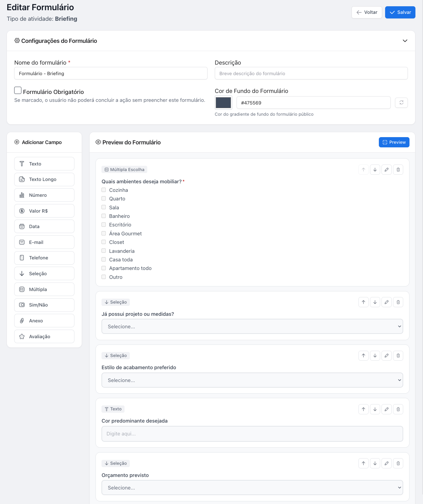Reset the form background color with refresh icon
423x504 pixels.
click(401, 103)
